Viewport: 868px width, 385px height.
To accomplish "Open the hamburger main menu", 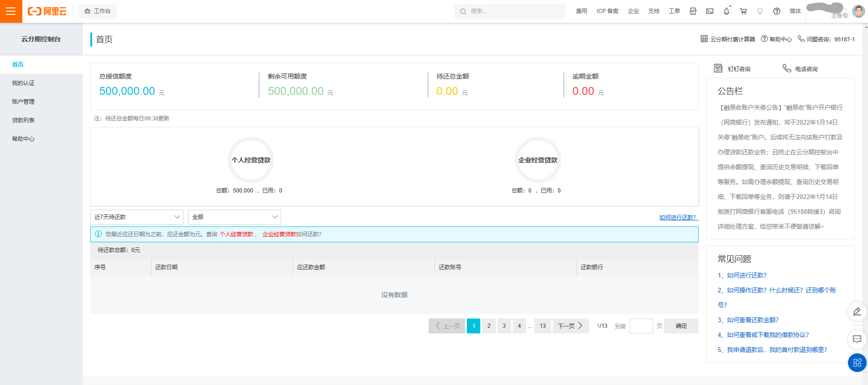I will [11, 11].
